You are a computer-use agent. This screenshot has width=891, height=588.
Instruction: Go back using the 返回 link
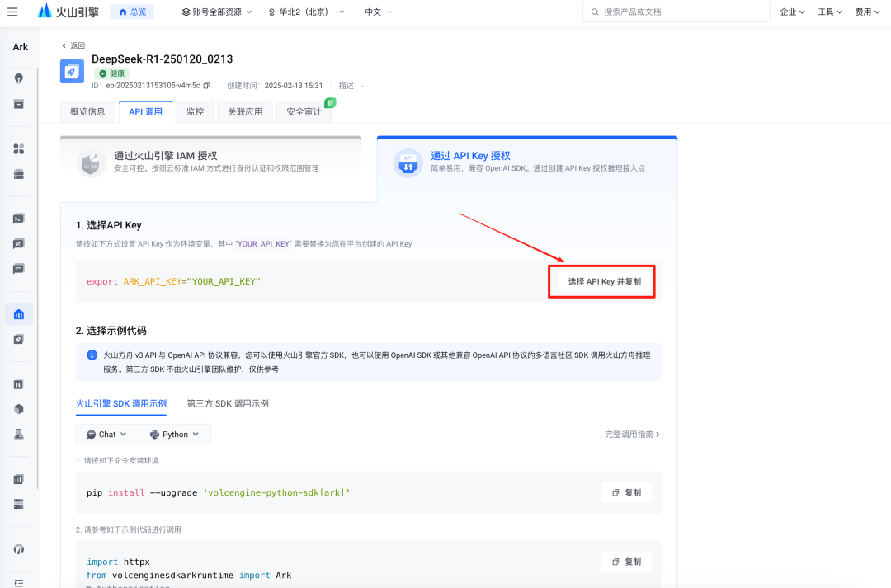73,45
